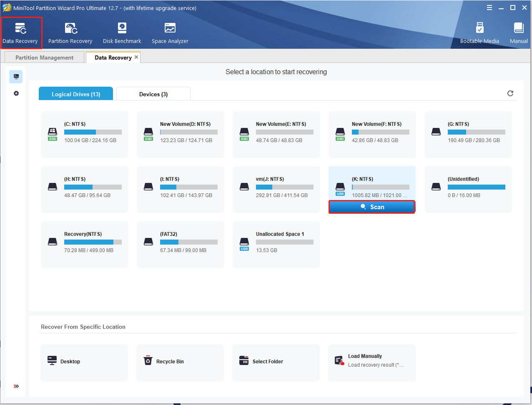This screenshot has width=532, height=405.
Task: Open Load Manually recovery result
Action: 372,363
